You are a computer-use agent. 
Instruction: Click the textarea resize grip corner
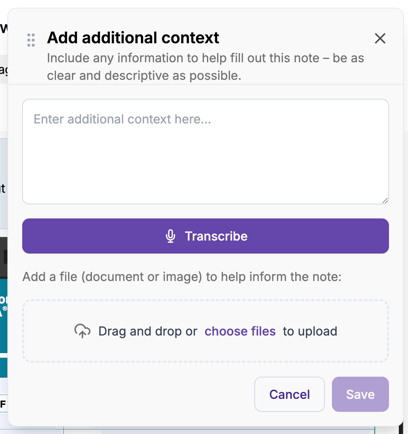point(385,200)
